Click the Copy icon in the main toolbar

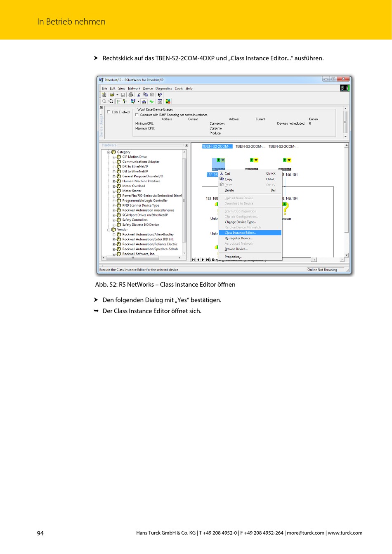pos(145,95)
